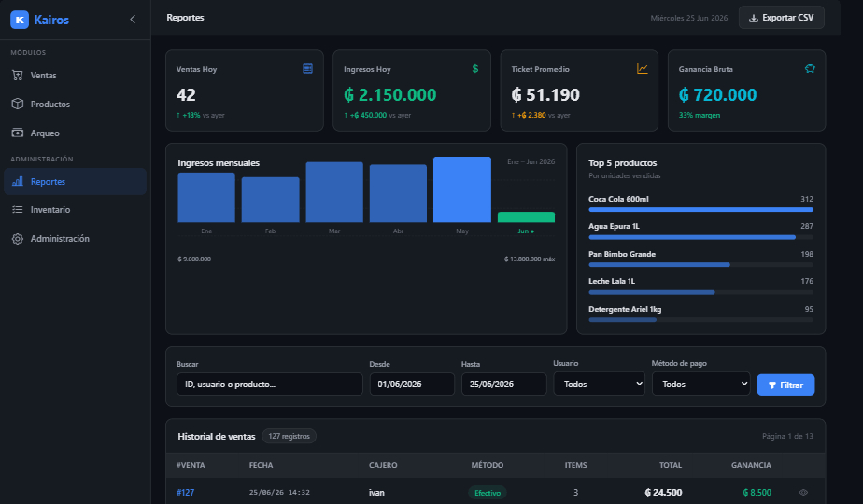Screen dimensions: 863x504
Task: View sale #127 details via eye icon
Action: 803,493
